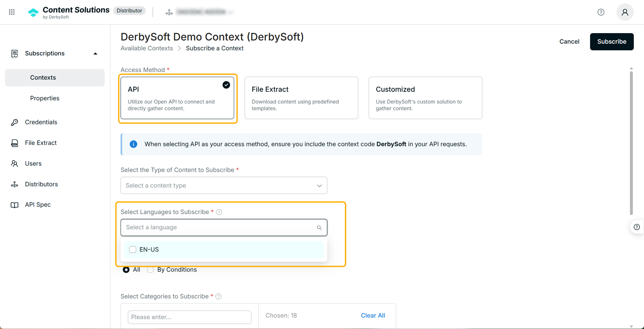Open the Contexts menu item
The width and height of the screenshot is (644, 329).
[55, 78]
